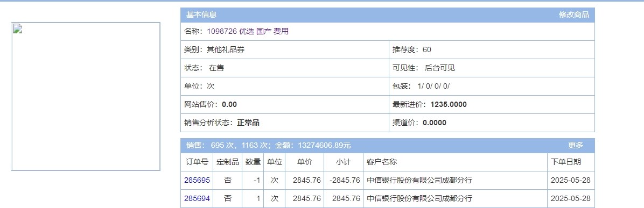Click the 数量 column header

[x=253, y=162]
